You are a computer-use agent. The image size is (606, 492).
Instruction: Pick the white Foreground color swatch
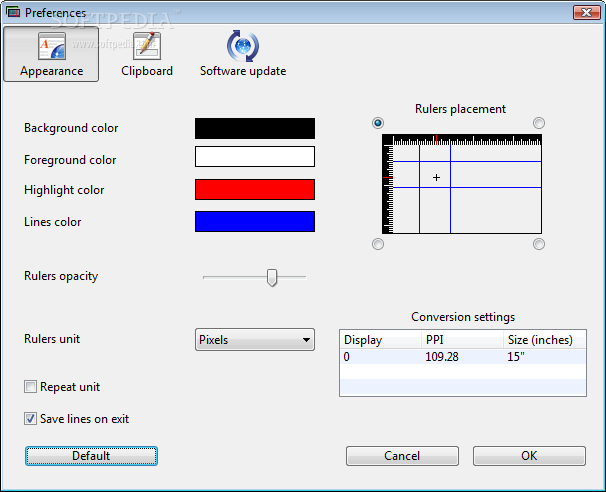click(254, 157)
